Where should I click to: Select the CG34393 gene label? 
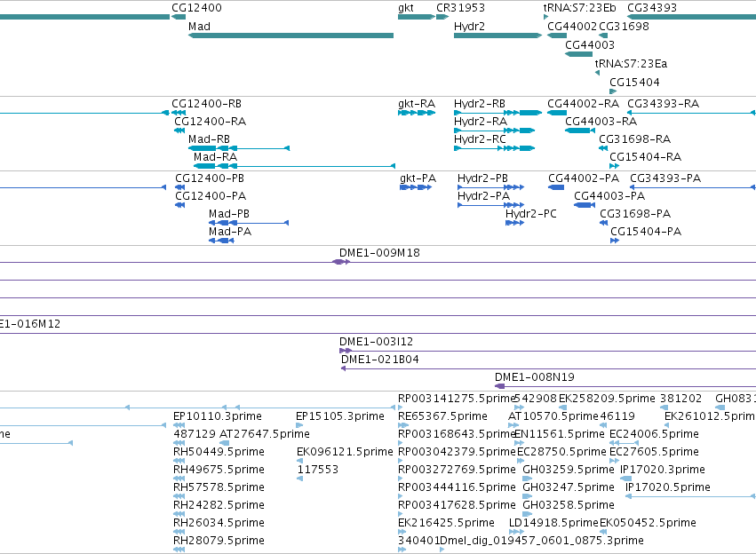click(x=652, y=8)
